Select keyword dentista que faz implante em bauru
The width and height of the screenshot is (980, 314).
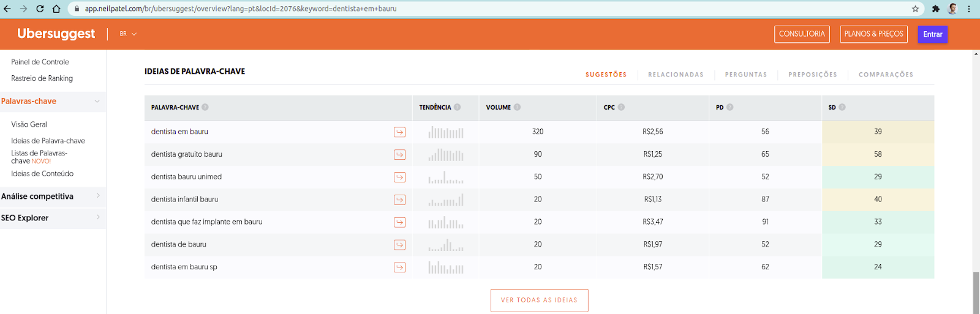206,222
